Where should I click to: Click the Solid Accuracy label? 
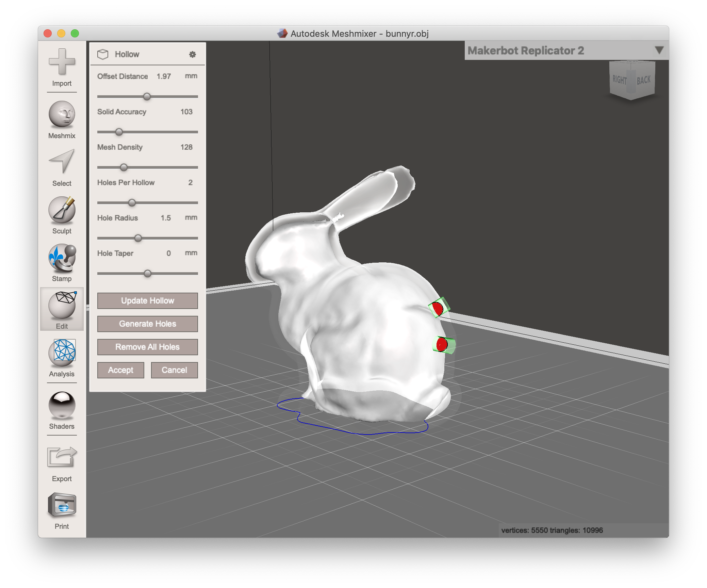pos(122,112)
